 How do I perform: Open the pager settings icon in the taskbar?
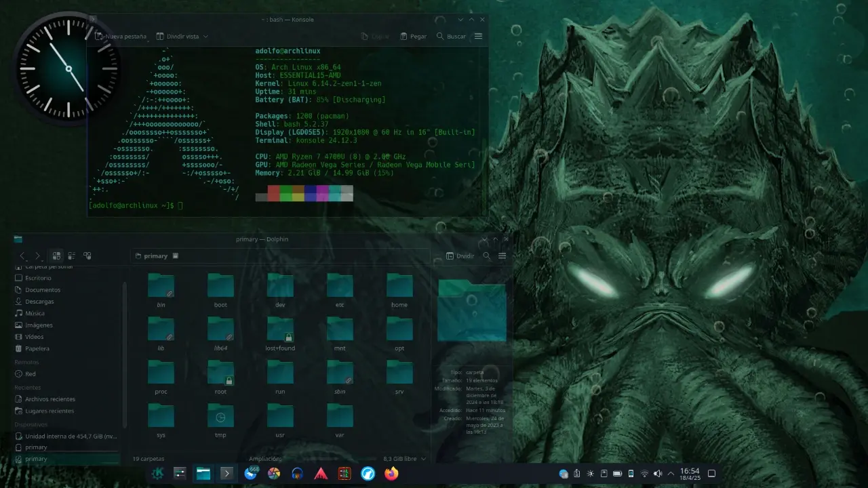click(180, 474)
